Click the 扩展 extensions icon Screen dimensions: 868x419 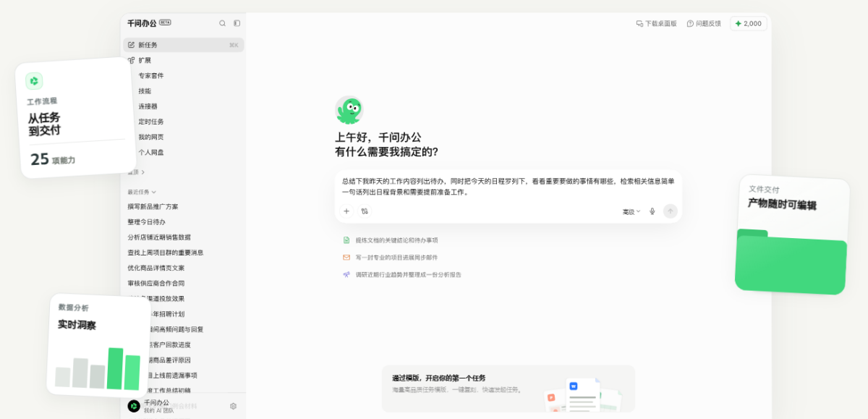pyautogui.click(x=131, y=60)
